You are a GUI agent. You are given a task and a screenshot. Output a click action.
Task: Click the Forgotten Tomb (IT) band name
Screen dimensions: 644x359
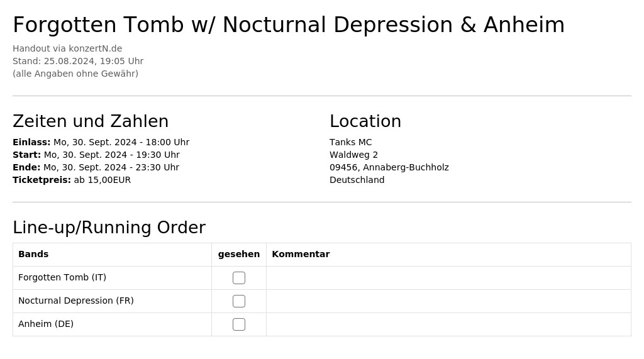click(x=62, y=278)
